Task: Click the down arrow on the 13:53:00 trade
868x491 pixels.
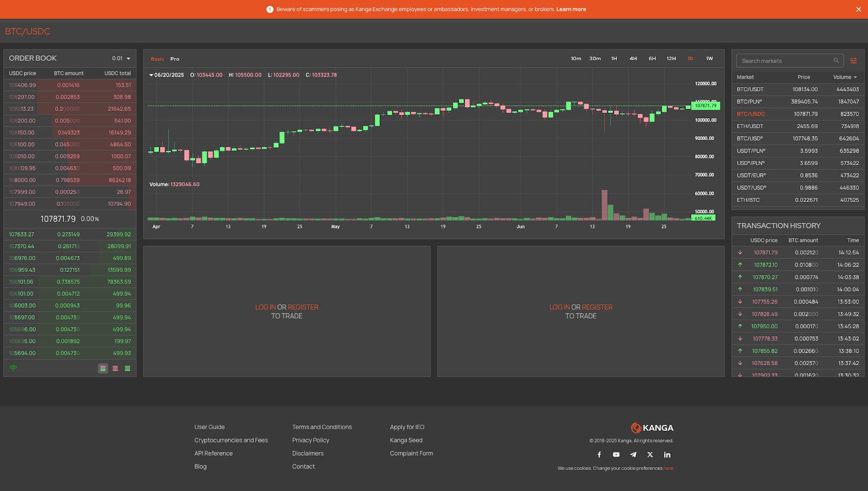Action: [x=740, y=302]
